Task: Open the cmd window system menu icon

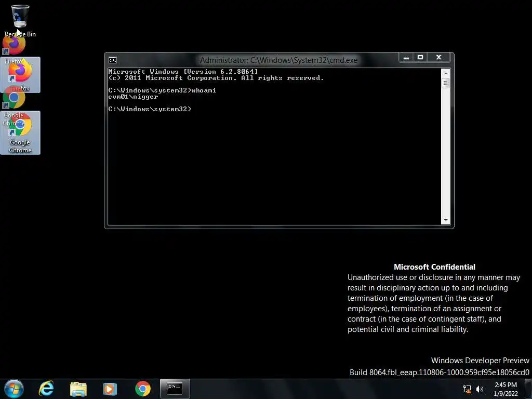Action: (x=113, y=60)
